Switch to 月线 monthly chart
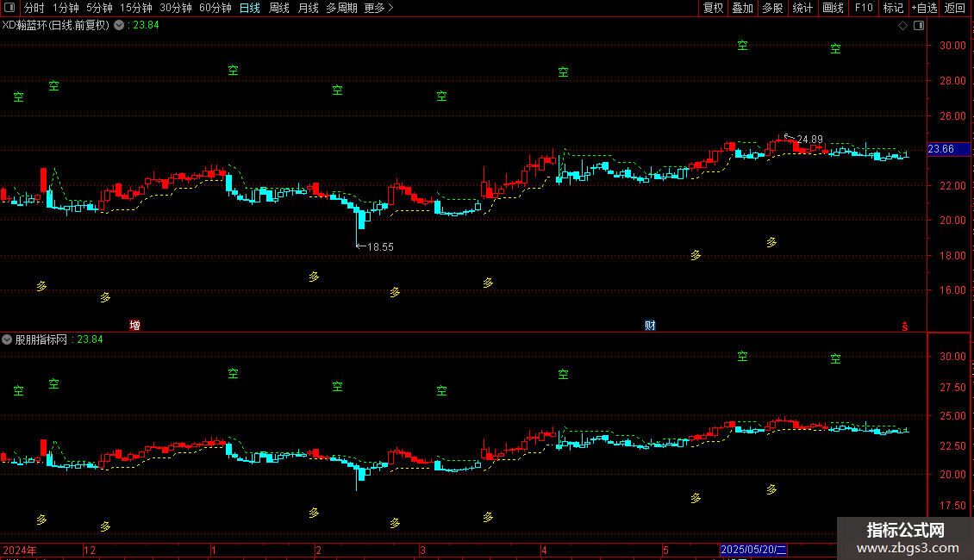974x560 pixels. pos(308,8)
